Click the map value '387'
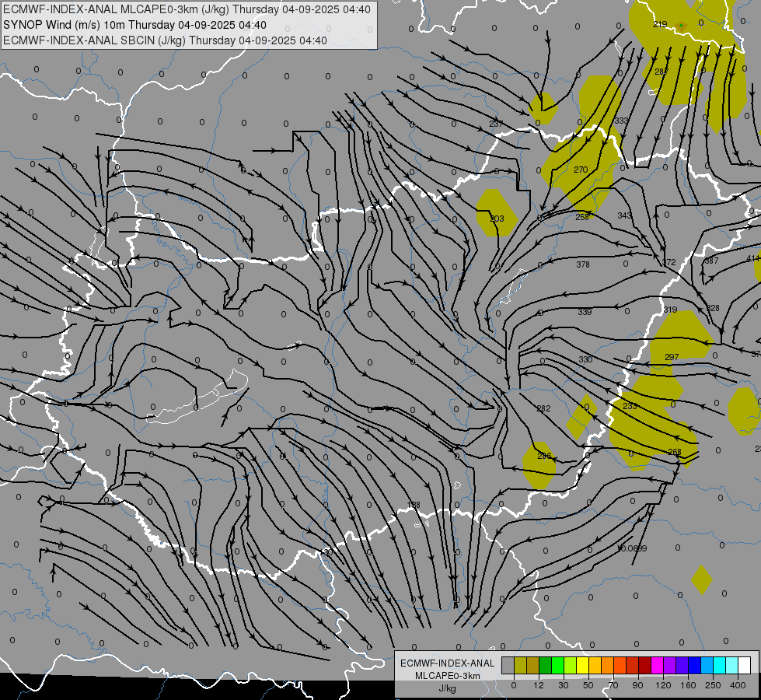761x700 pixels. pyautogui.click(x=711, y=261)
